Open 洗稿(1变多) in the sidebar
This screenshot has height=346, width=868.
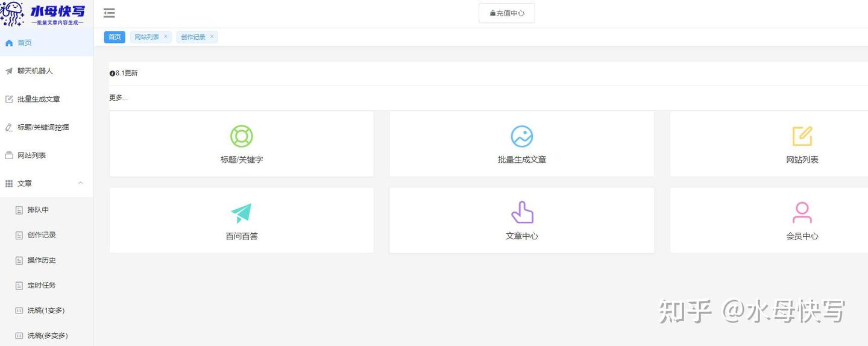click(x=46, y=310)
